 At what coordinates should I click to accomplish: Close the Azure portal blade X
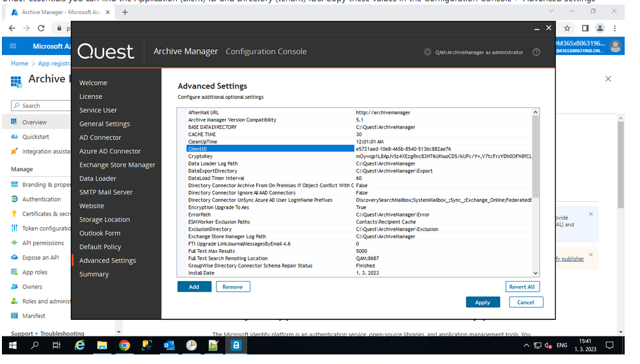[608, 79]
